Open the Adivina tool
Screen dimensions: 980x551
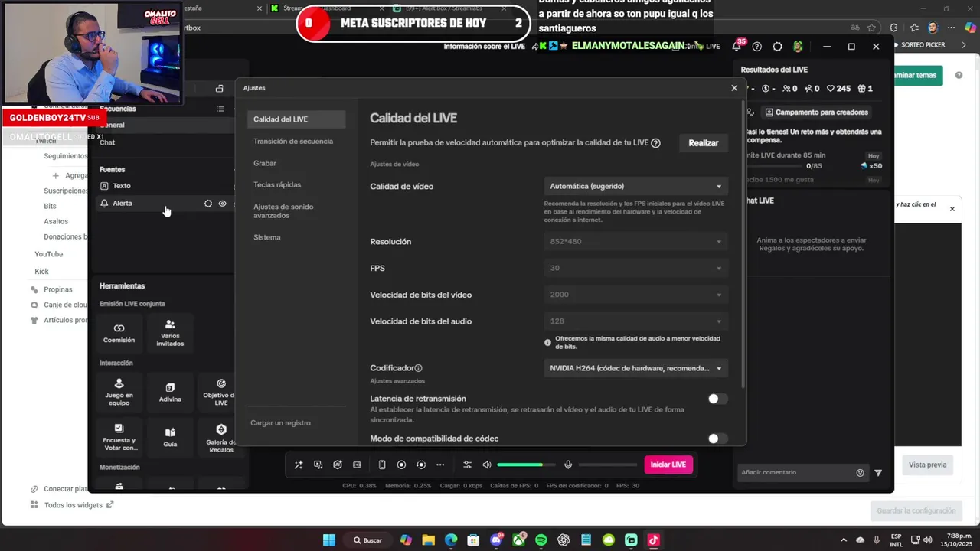170,392
